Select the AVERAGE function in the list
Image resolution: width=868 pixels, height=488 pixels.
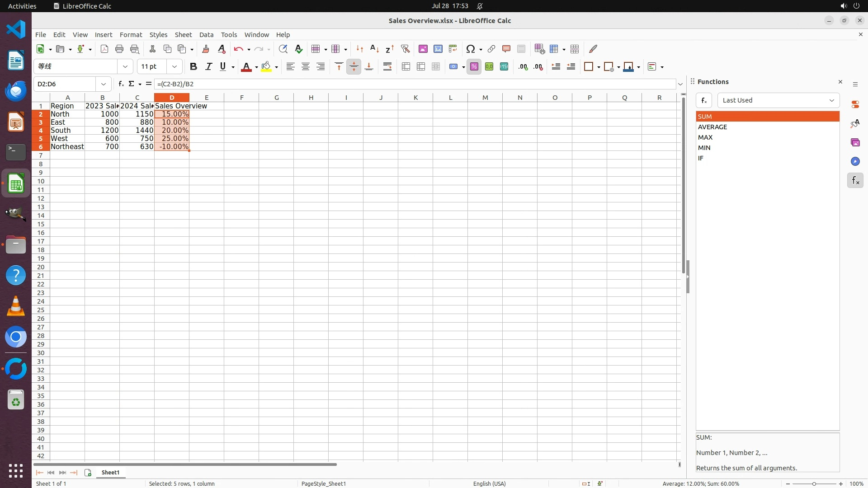(x=712, y=127)
